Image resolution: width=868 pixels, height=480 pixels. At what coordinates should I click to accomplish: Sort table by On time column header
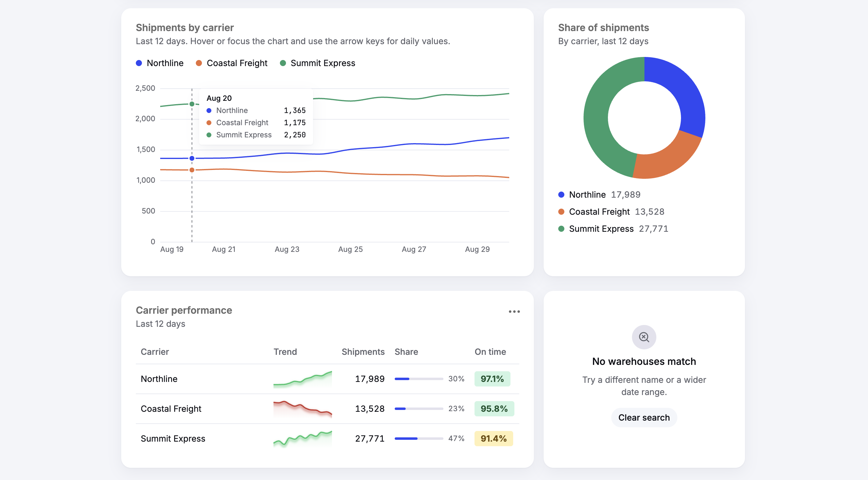click(490, 351)
